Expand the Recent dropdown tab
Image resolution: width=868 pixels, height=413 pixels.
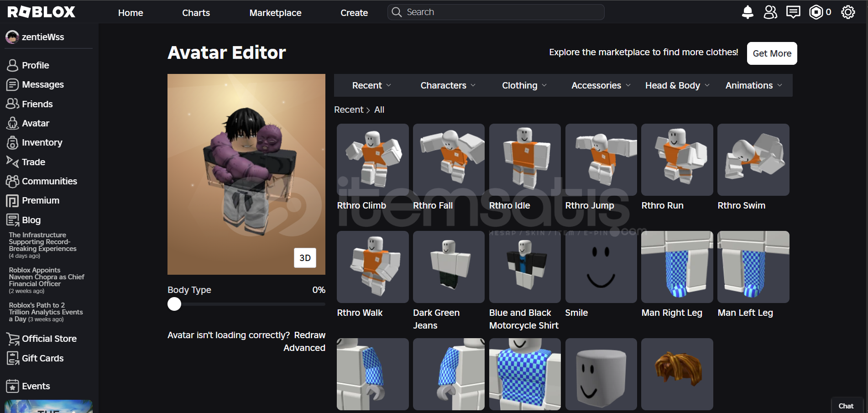click(371, 85)
